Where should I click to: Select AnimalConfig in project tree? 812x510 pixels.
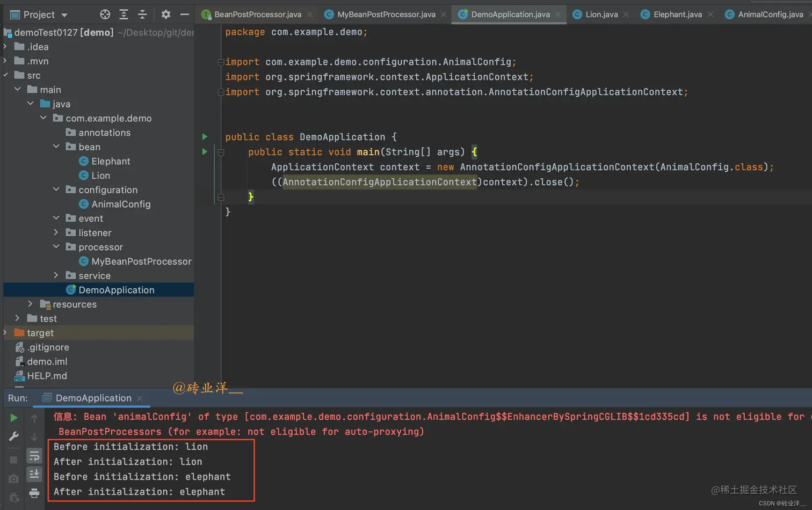coord(121,204)
